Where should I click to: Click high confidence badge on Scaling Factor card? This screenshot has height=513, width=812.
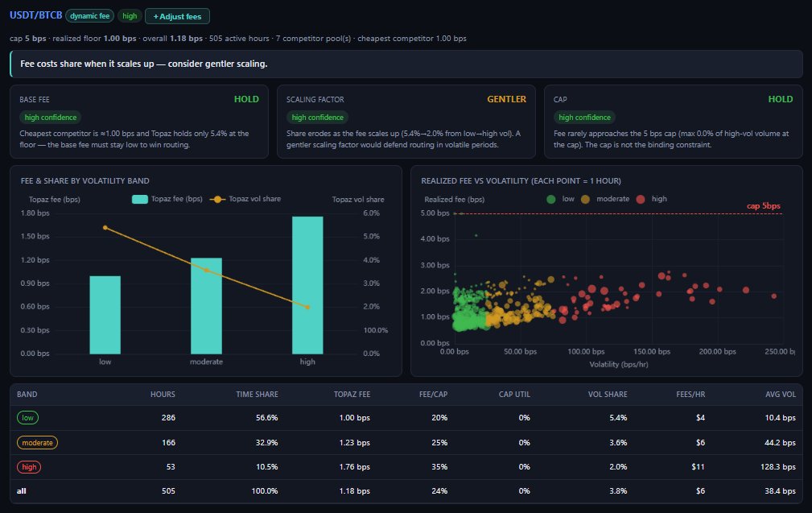click(317, 118)
